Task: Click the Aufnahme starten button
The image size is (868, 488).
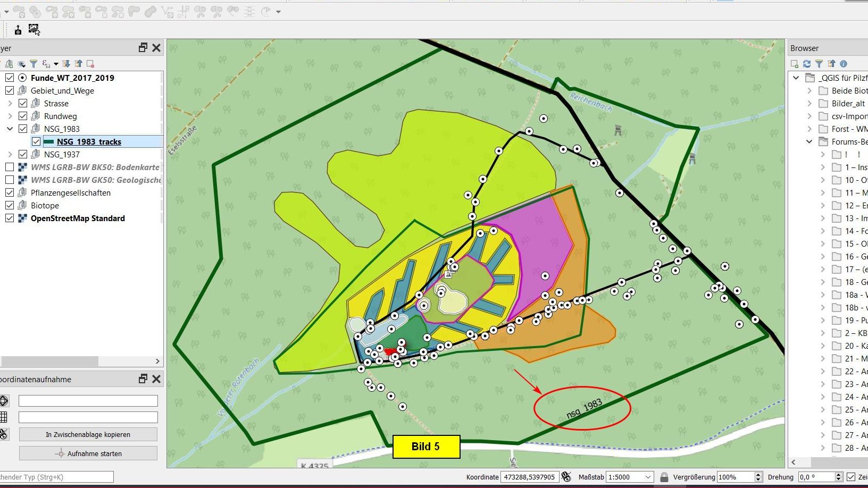Action: coord(88,453)
